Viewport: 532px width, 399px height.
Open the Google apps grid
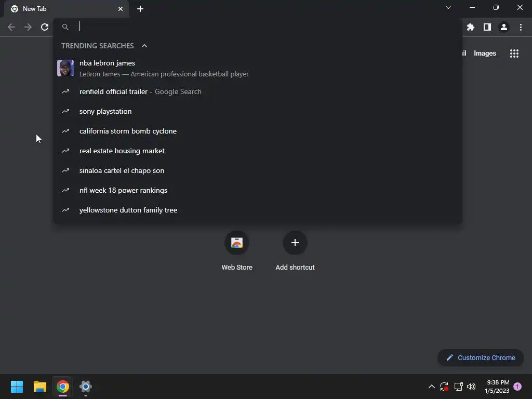click(514, 54)
